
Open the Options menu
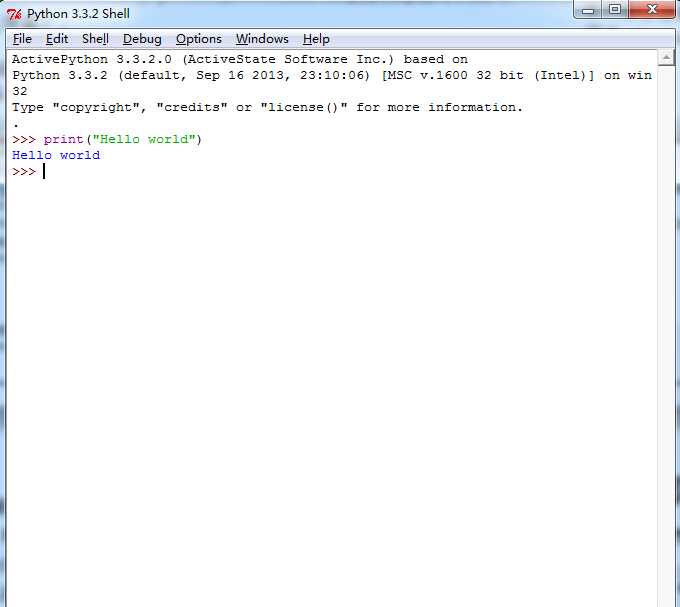tap(199, 39)
